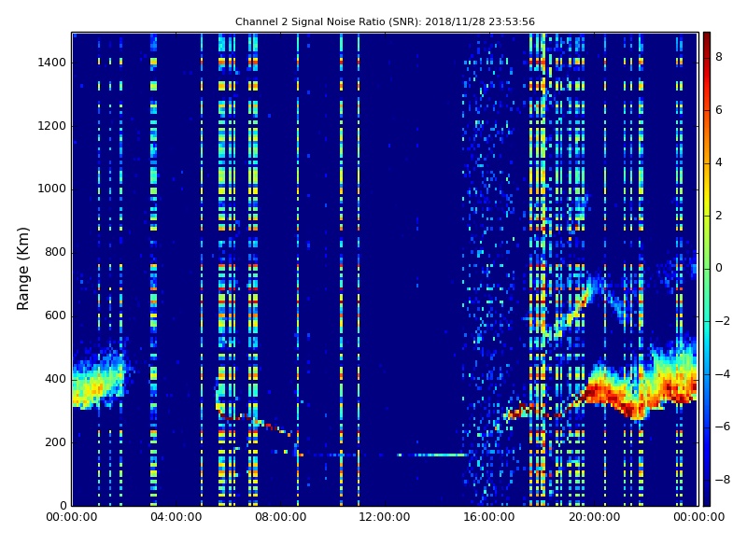747x560 pixels.
Task: Click the 1200 range tick label
Action: pos(51,126)
